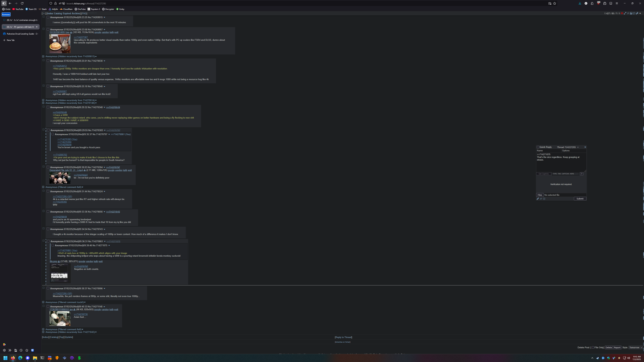This screenshot has height=362, width=644.
Task: Bookmark this page with the star icon
Action: pos(554,4)
